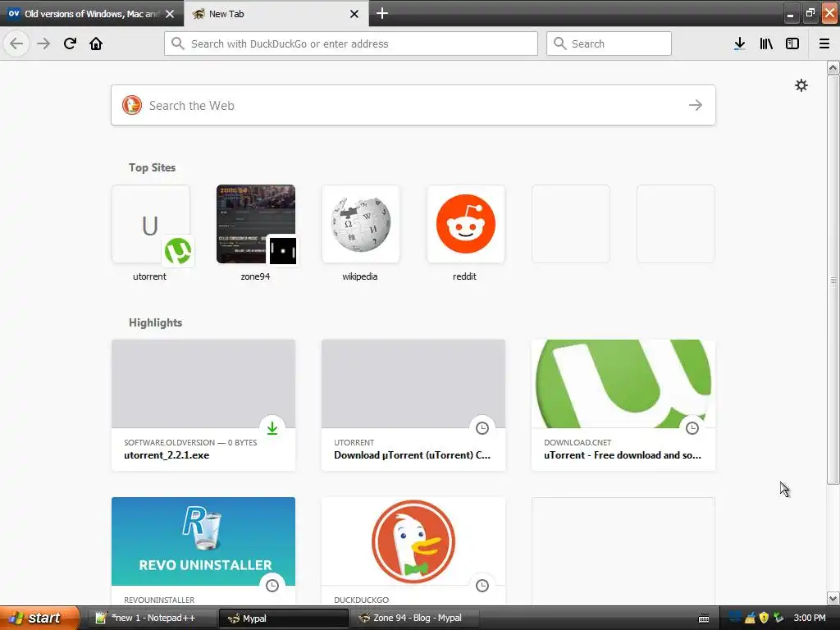Focus the address bar field
Image resolution: width=840 pixels, height=630 pixels.
click(x=351, y=43)
